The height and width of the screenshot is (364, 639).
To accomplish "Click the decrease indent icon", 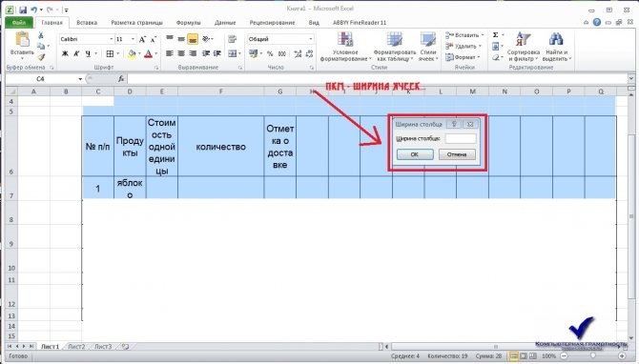I will coord(206,53).
